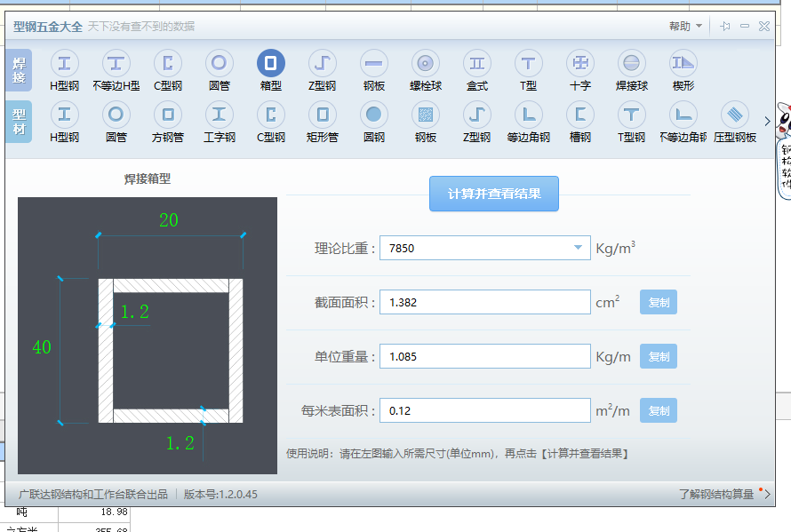Image resolution: width=791 pixels, height=532 pixels.
Task: Select welded 圆管 icon in 焊接 row
Action: click(x=220, y=63)
